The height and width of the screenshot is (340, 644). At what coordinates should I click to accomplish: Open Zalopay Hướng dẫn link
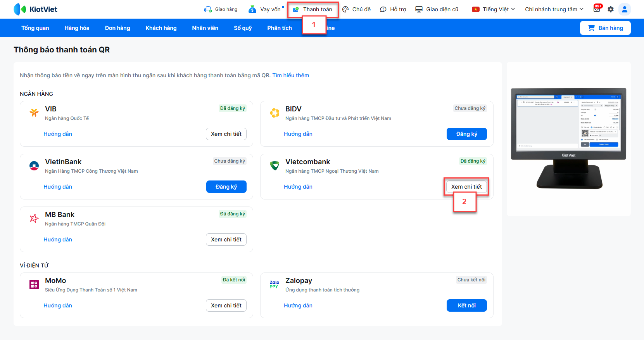pyautogui.click(x=298, y=305)
